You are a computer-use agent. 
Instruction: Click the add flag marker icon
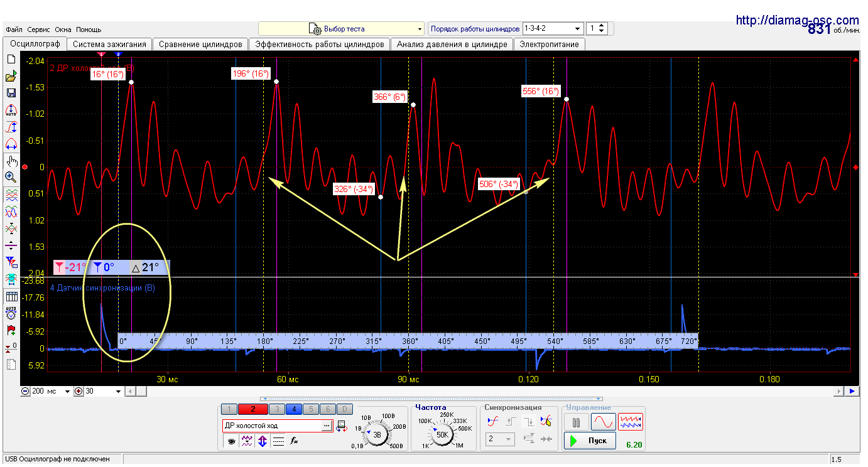[x=11, y=330]
